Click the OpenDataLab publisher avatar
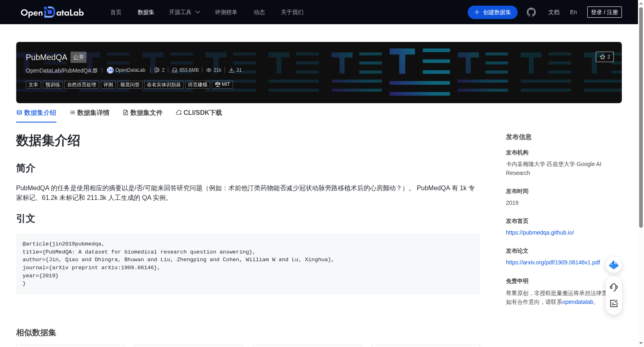 click(110, 70)
